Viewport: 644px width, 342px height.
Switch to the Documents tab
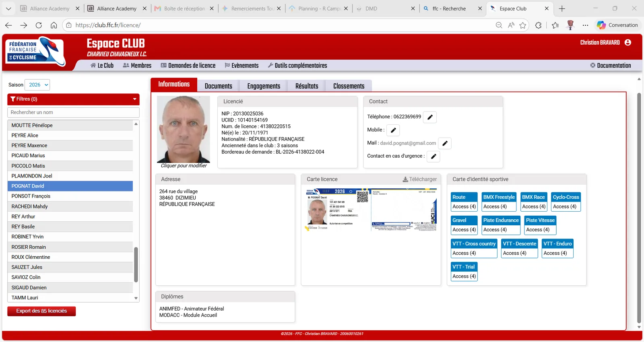pyautogui.click(x=218, y=86)
